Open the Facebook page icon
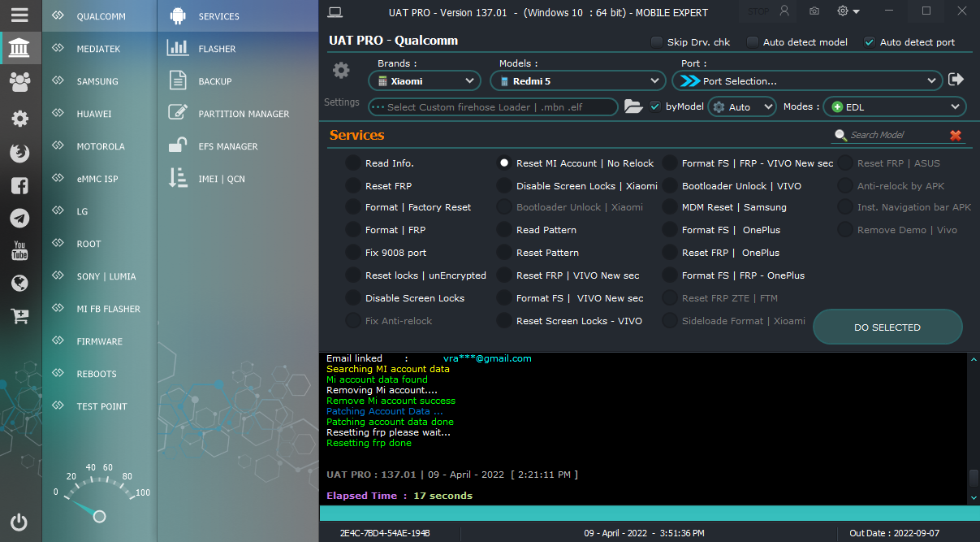Screen dimensions: 980x542 coord(19,185)
